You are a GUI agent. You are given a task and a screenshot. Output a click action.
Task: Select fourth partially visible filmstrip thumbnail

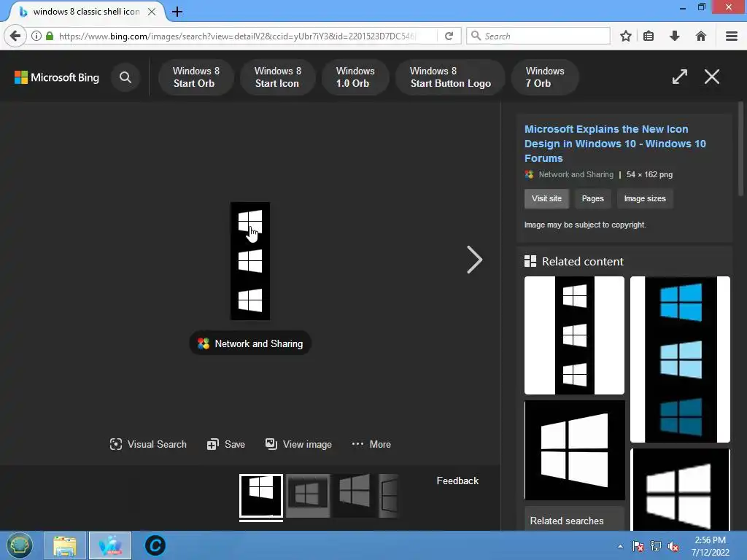pyautogui.click(x=388, y=496)
